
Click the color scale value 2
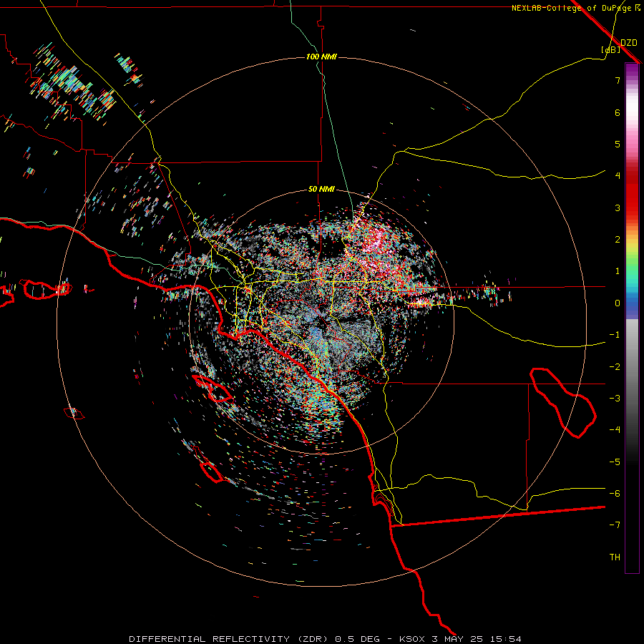tap(618, 240)
